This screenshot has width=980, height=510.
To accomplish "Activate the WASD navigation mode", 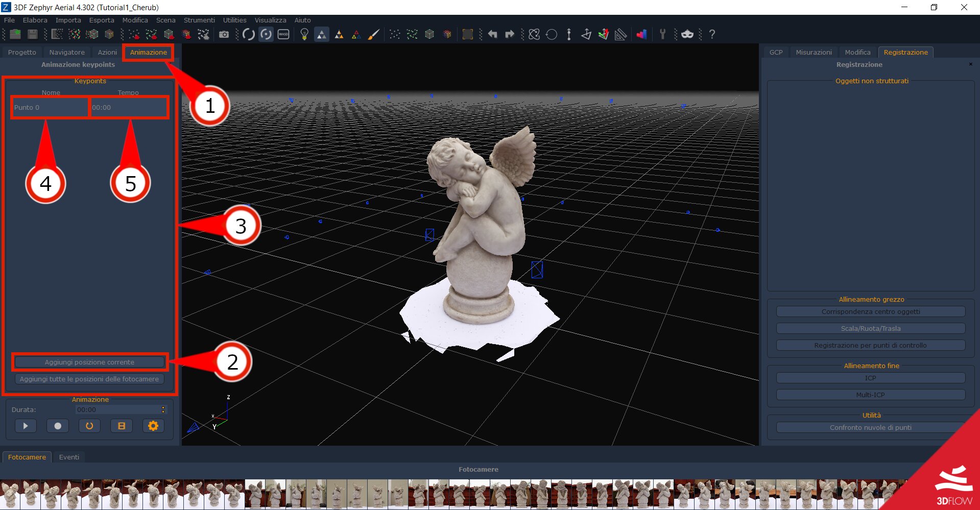I will pyautogui.click(x=283, y=34).
